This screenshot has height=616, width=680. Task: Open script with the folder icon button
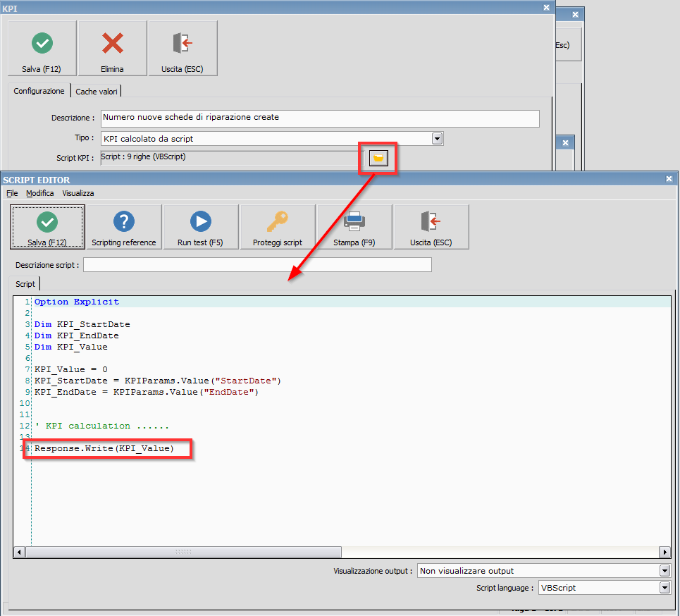pos(378,158)
